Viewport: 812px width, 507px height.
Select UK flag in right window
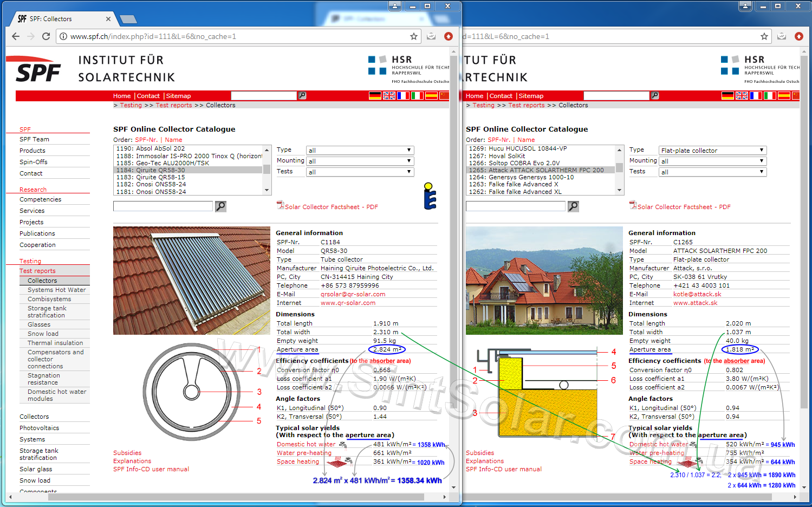742,95
